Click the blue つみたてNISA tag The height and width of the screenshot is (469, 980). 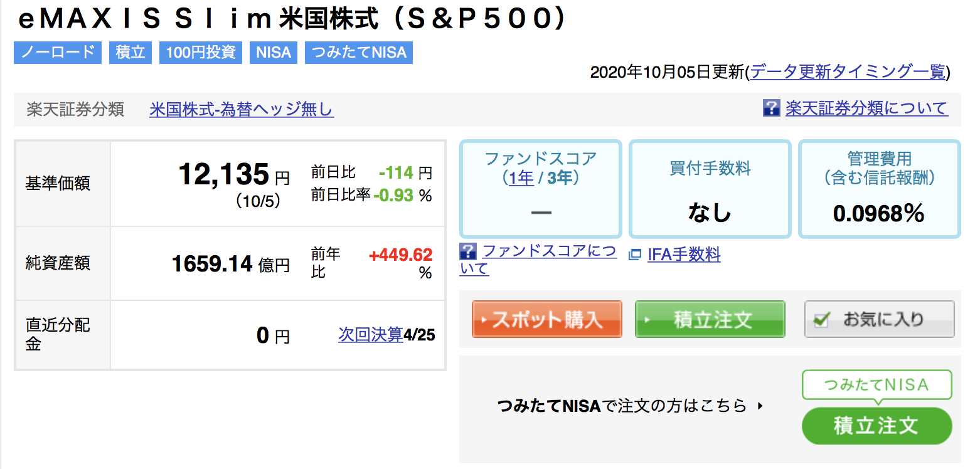(359, 52)
